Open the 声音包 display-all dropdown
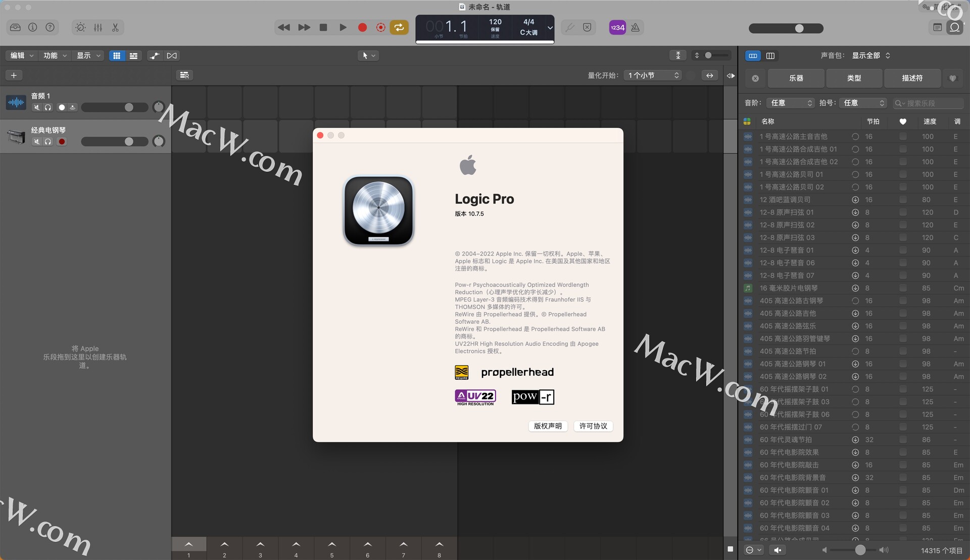The width and height of the screenshot is (970, 560). (870, 56)
